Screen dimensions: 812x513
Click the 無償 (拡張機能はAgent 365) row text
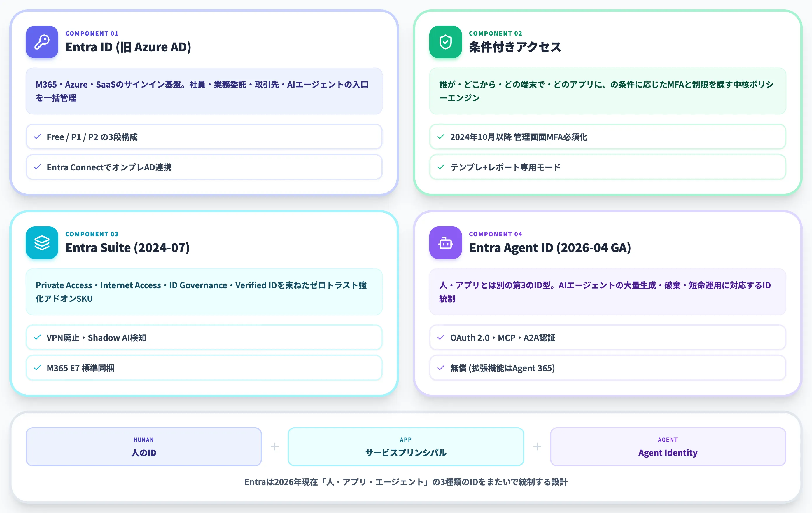click(x=503, y=368)
